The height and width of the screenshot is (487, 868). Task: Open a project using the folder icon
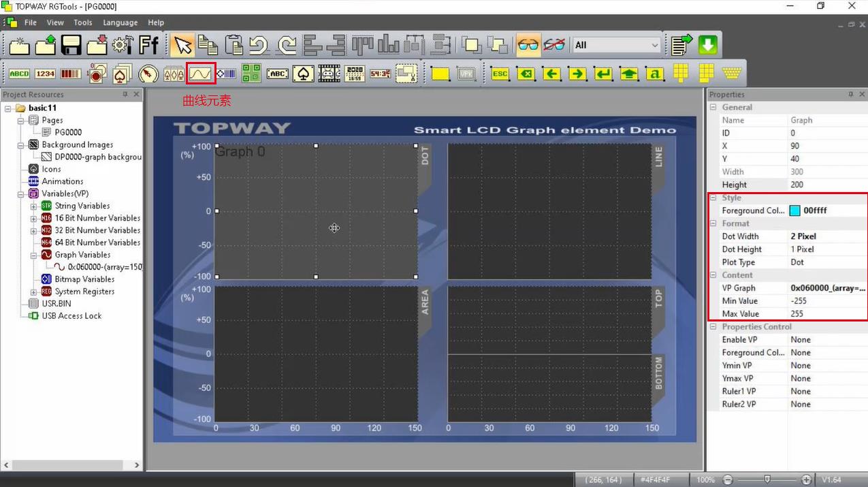[46, 45]
